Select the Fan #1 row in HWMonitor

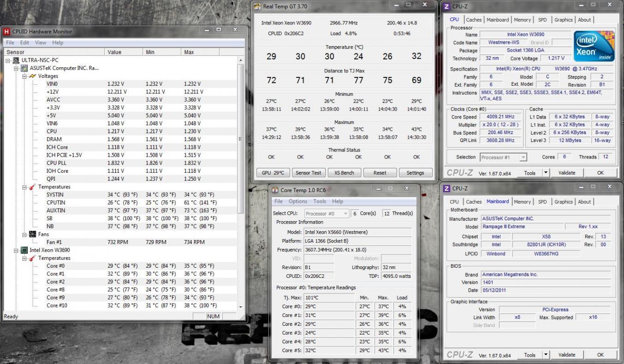coord(120,242)
